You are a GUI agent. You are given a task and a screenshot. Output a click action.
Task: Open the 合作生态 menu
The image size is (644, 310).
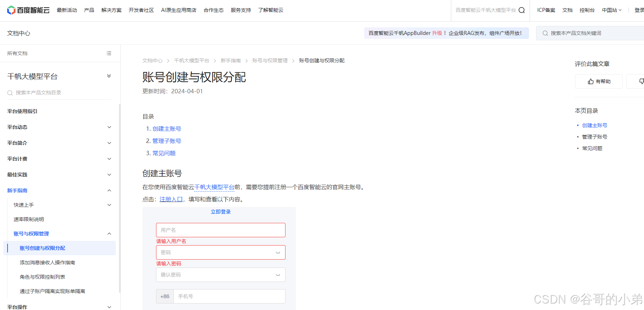(x=214, y=10)
